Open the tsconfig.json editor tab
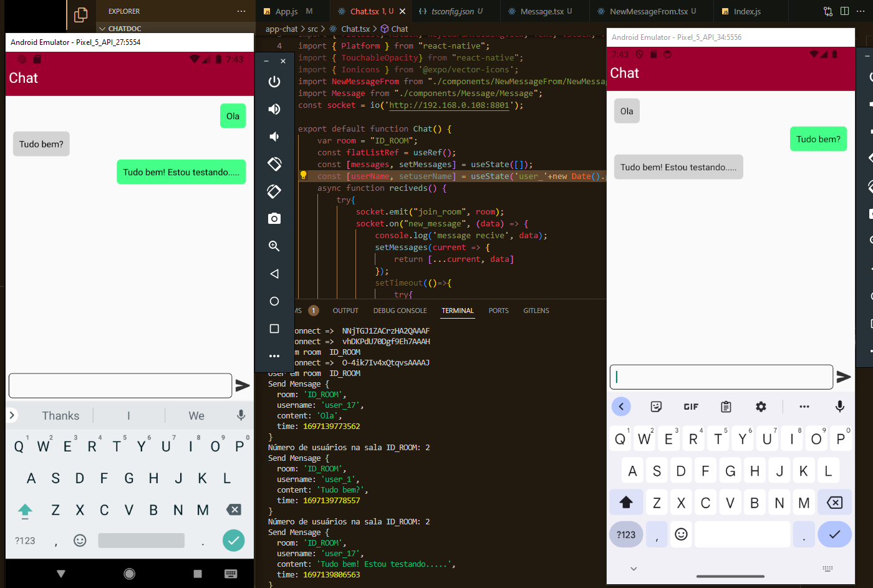 tap(451, 11)
